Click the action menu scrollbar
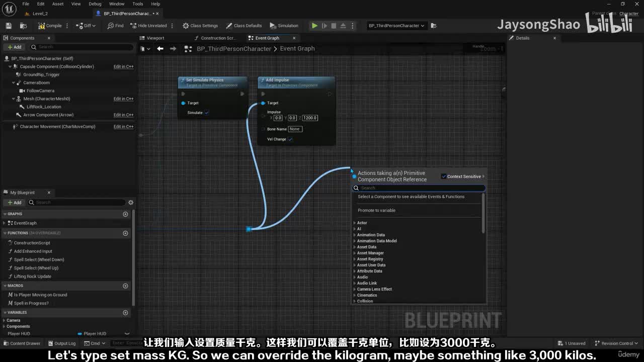The width and height of the screenshot is (644, 362). point(484,213)
